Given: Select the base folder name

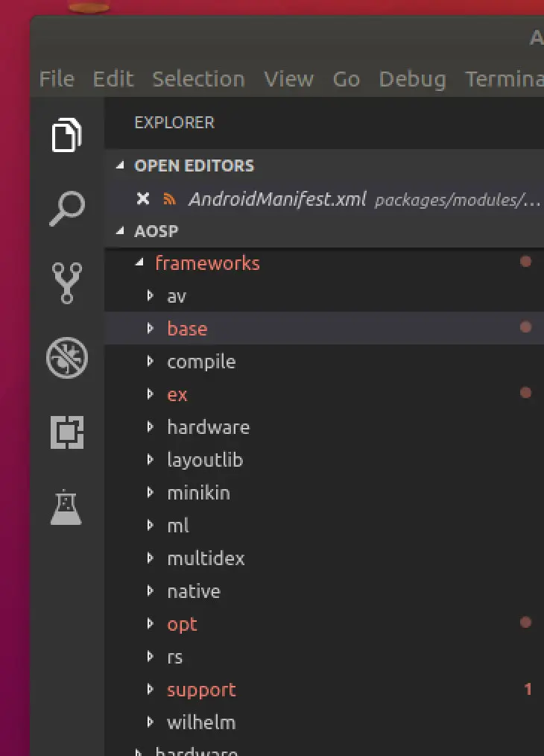Looking at the screenshot, I should click(x=187, y=329).
